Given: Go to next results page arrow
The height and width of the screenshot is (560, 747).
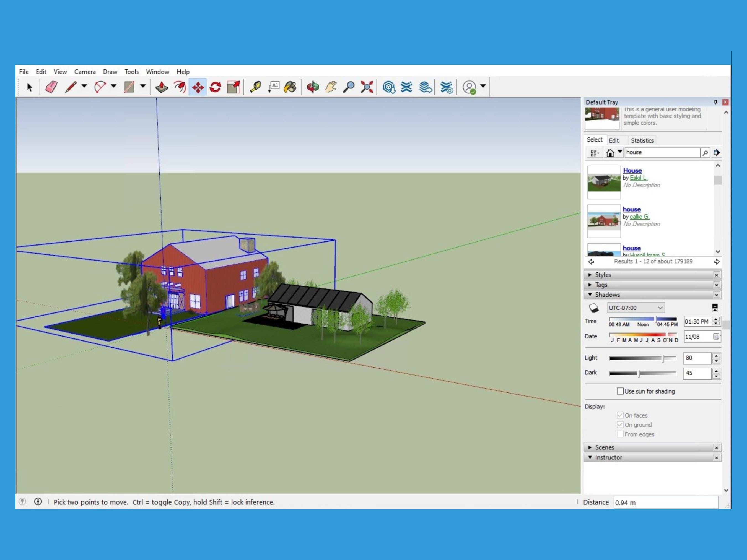Looking at the screenshot, I should pyautogui.click(x=717, y=262).
